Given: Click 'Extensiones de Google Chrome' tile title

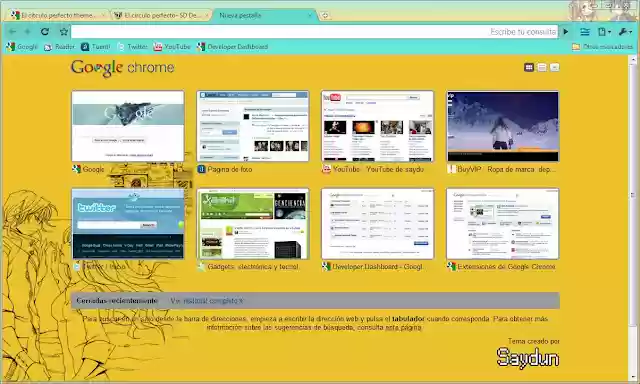Looking at the screenshot, I should coord(506,267).
